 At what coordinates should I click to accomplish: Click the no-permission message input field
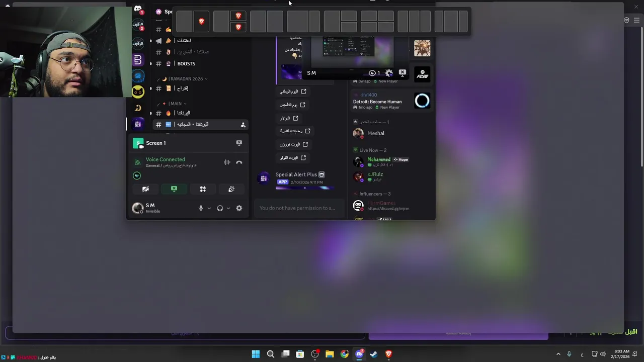300,208
